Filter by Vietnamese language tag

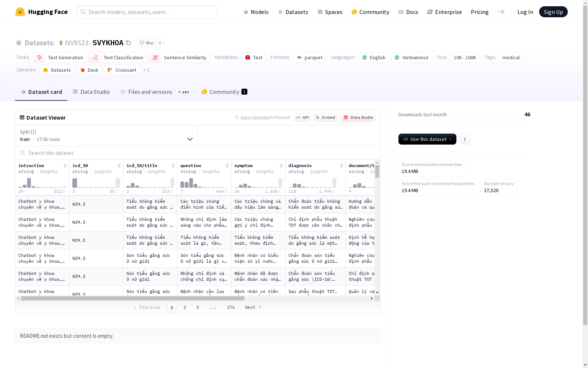coord(411,57)
